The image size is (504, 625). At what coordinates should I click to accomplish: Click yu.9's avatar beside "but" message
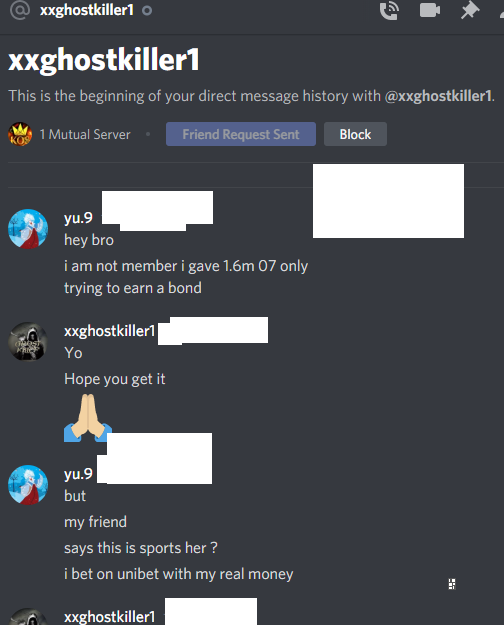[28, 485]
